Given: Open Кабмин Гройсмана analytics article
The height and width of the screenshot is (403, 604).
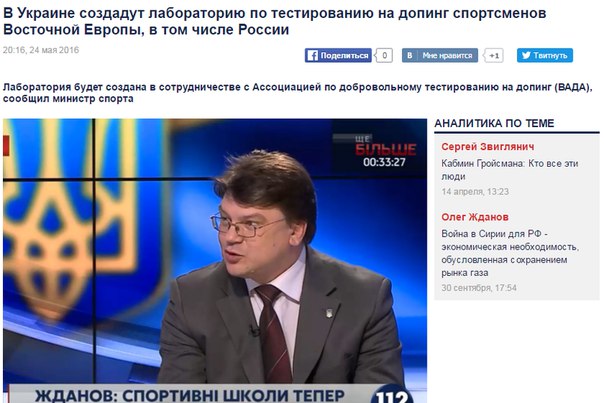Looking at the screenshot, I should click(510, 170).
